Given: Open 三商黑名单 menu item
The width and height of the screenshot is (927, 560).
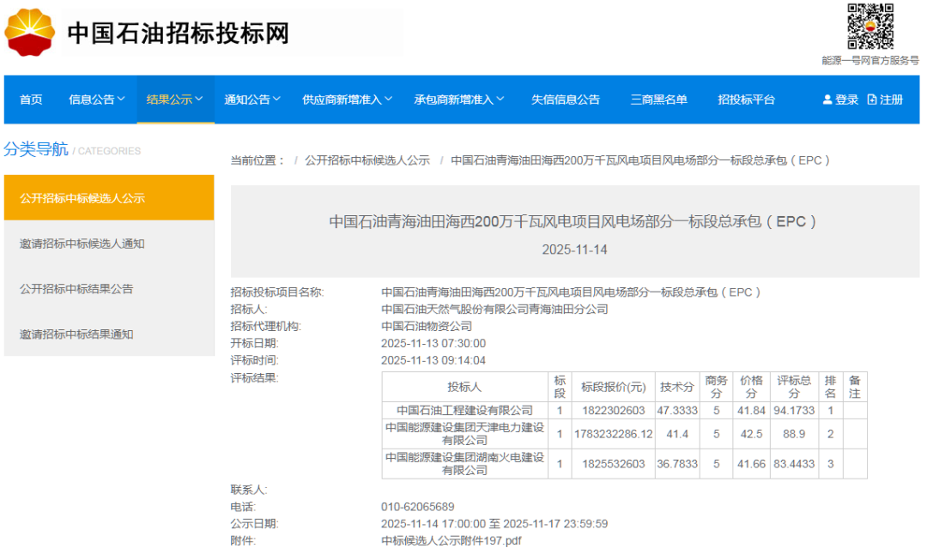Looking at the screenshot, I should [658, 99].
